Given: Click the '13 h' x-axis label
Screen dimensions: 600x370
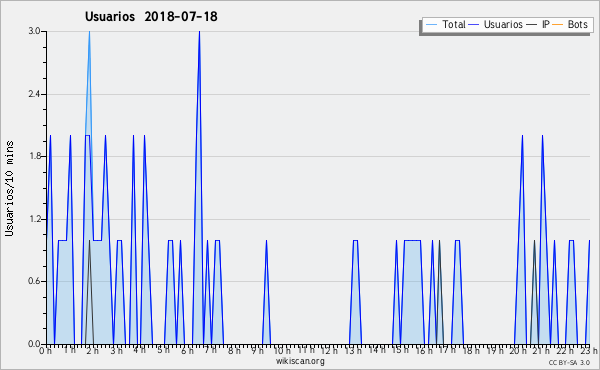Looking at the screenshot, I should point(353,350).
